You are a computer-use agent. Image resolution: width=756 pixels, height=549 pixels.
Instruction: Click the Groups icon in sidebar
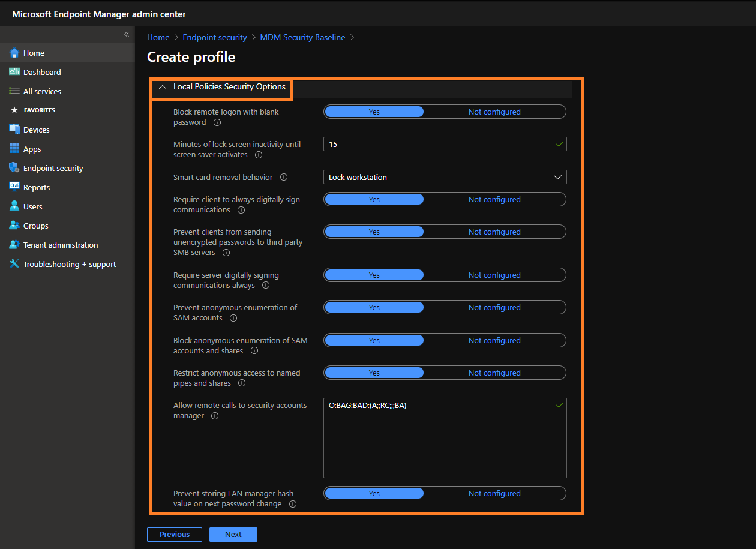pos(14,226)
